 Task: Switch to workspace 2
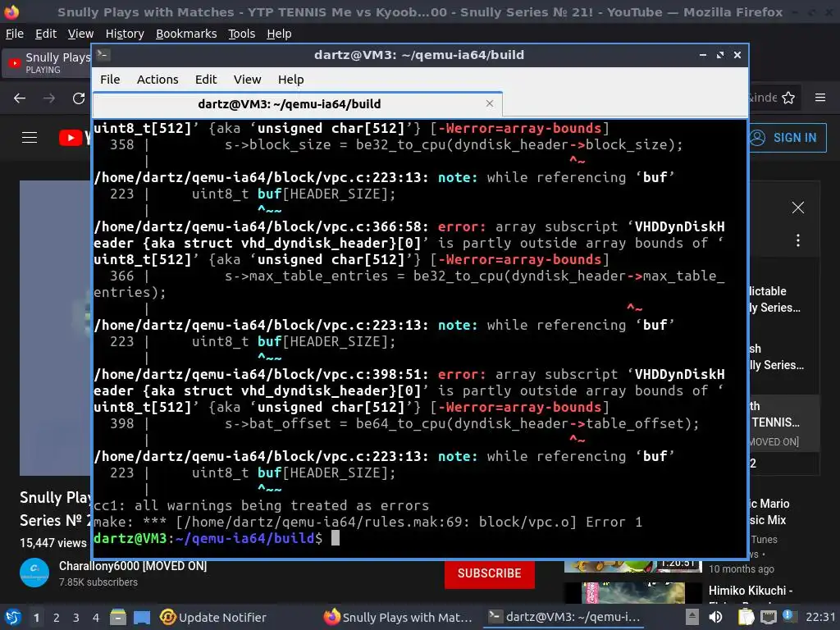pyautogui.click(x=57, y=618)
